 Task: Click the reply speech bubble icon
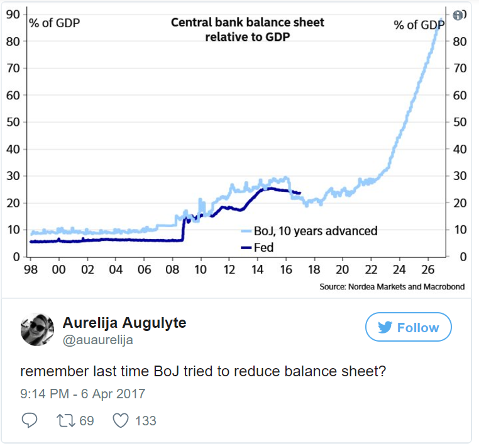29,420
